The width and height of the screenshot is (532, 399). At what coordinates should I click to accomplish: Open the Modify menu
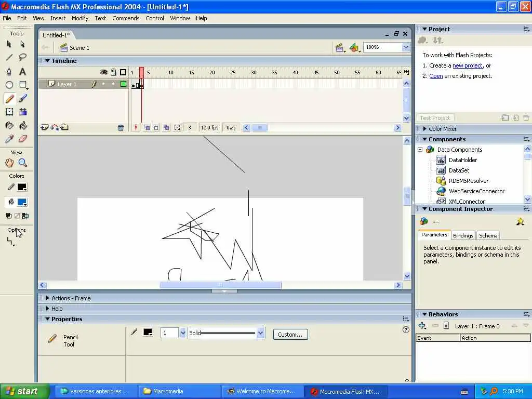(x=80, y=18)
